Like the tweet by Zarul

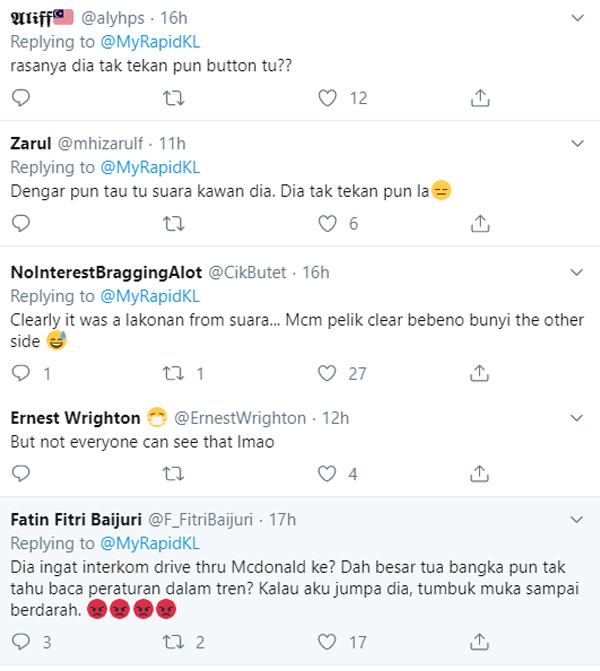[327, 223]
